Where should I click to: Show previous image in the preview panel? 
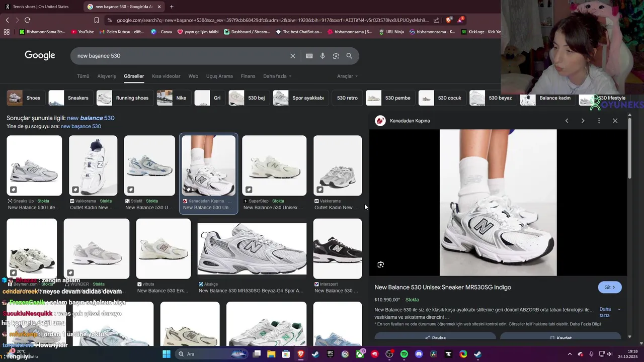567,121
